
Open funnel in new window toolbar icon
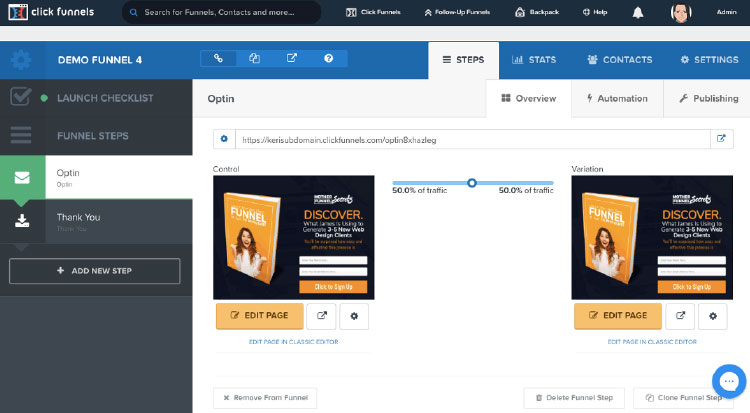coord(291,58)
